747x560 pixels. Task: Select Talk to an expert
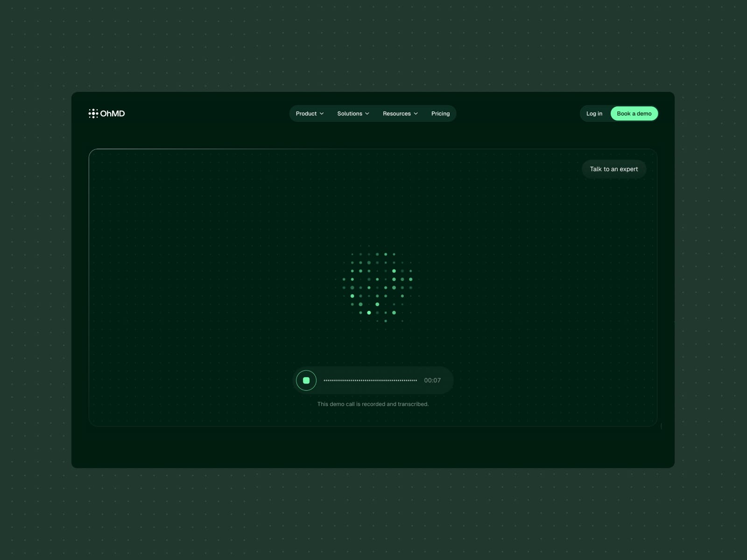(x=614, y=169)
